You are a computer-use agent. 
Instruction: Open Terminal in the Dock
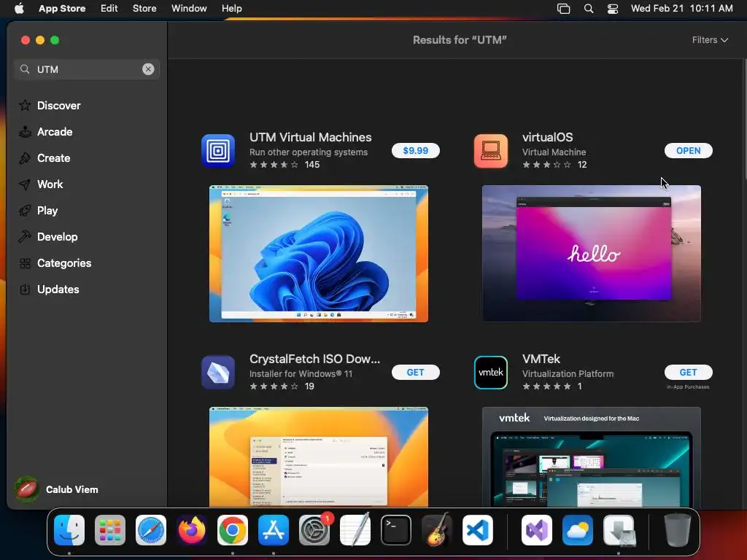pos(396,530)
